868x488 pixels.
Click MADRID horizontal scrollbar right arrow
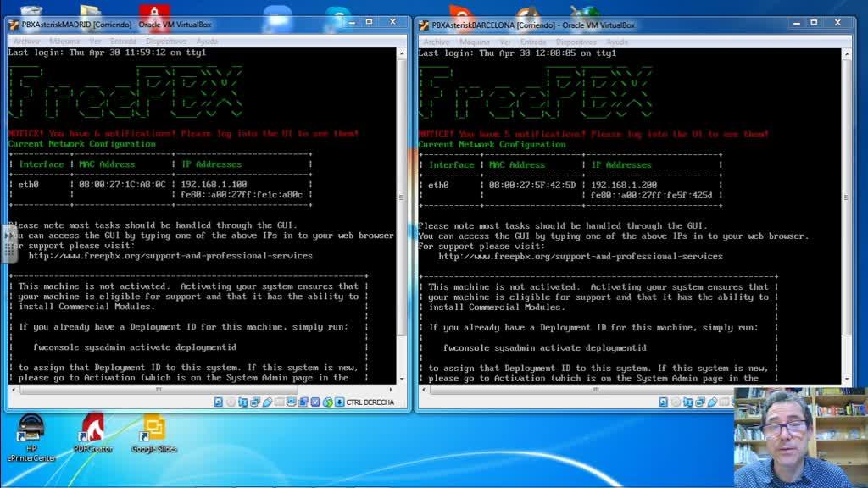point(392,390)
